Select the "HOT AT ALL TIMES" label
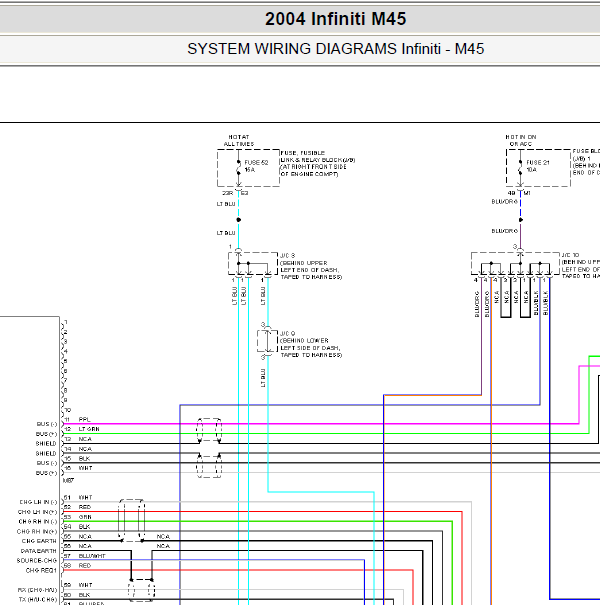This screenshot has height=605, width=600. (239, 140)
